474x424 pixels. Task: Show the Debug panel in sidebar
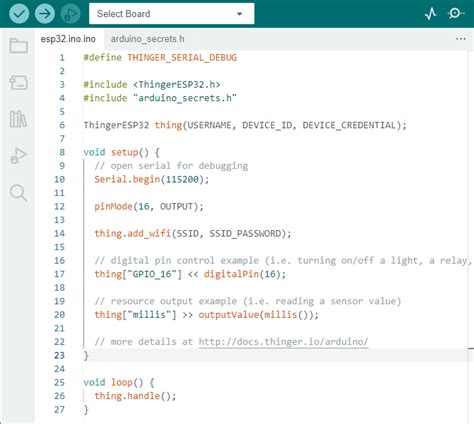pyautogui.click(x=18, y=156)
